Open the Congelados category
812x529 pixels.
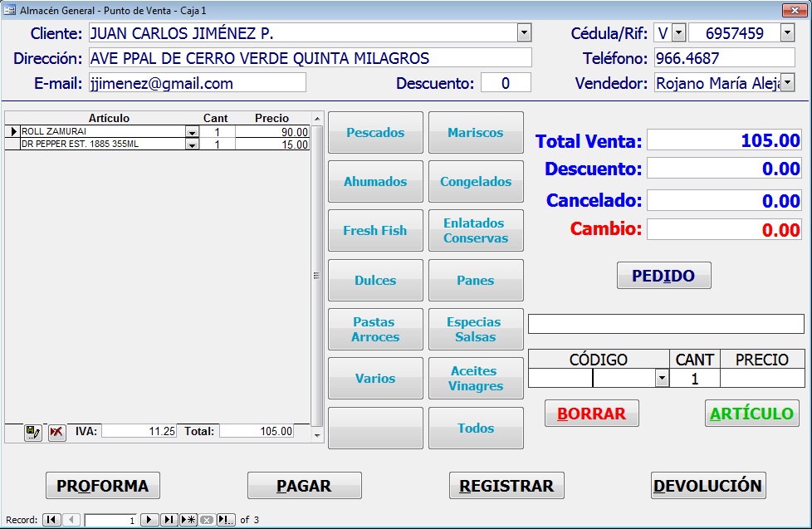click(476, 181)
